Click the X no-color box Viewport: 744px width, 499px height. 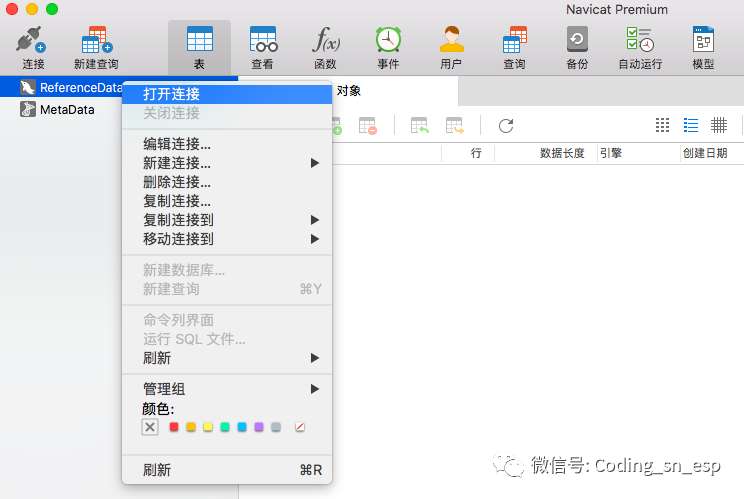click(x=150, y=427)
